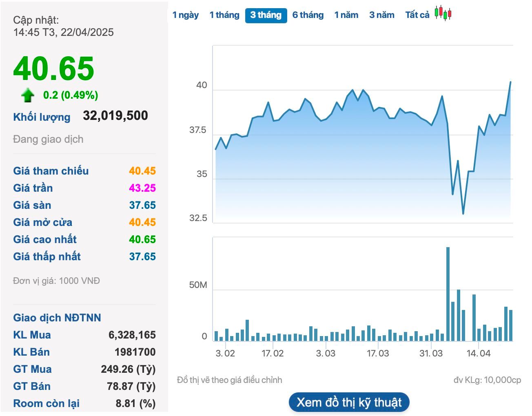The image size is (532, 416).
Task: Click the 3.02 date label on the axis
Action: click(x=225, y=353)
